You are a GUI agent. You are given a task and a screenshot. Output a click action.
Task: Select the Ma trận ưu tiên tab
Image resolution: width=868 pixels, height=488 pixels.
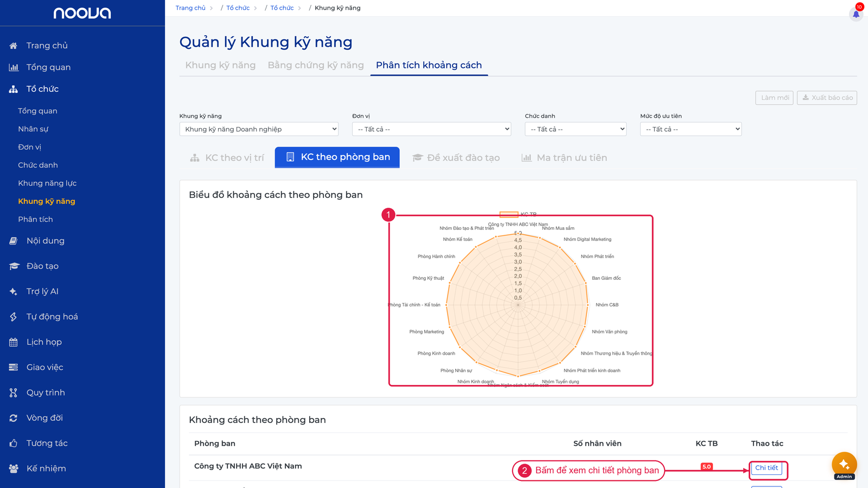[x=564, y=158]
